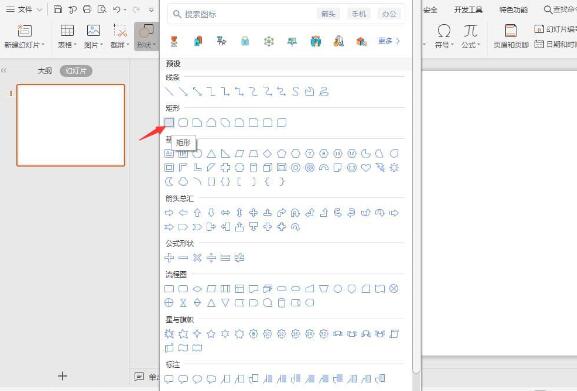The image size is (577, 391).
Task: Choose the Curve line shape
Action: pos(295,91)
